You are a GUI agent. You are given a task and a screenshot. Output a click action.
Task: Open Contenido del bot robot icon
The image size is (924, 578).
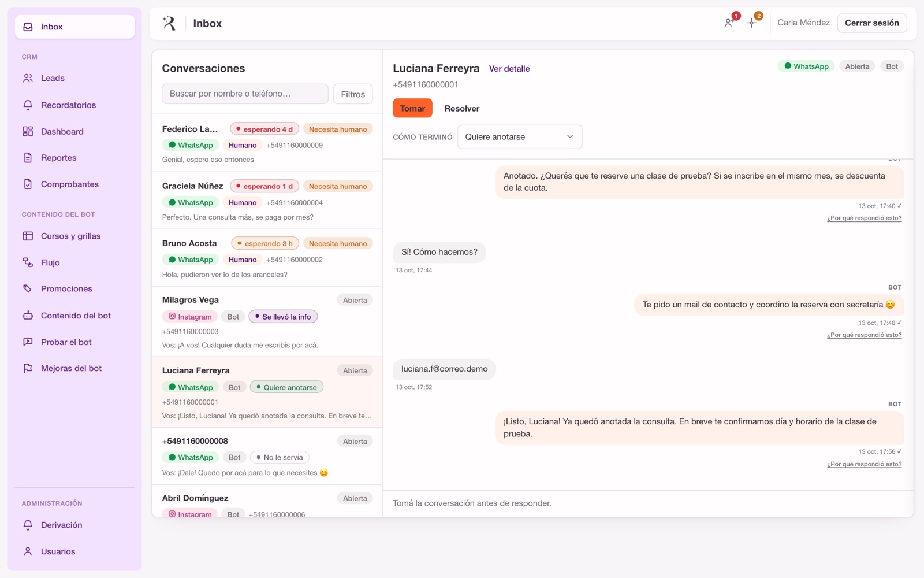coord(28,316)
